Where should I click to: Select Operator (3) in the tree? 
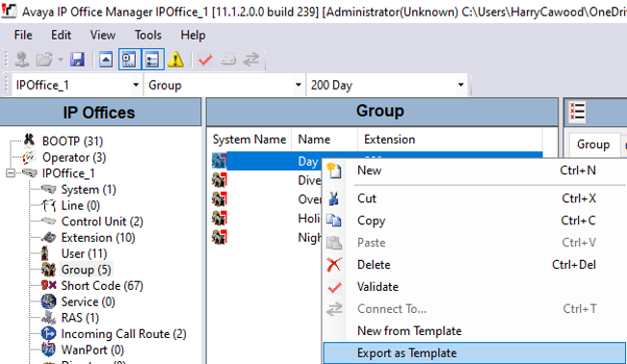(74, 157)
